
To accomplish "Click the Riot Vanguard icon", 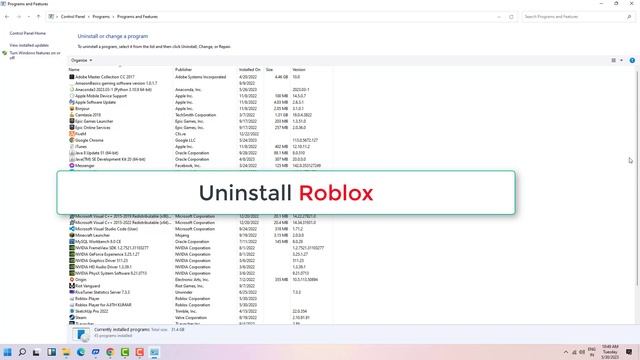I will tap(71, 286).
